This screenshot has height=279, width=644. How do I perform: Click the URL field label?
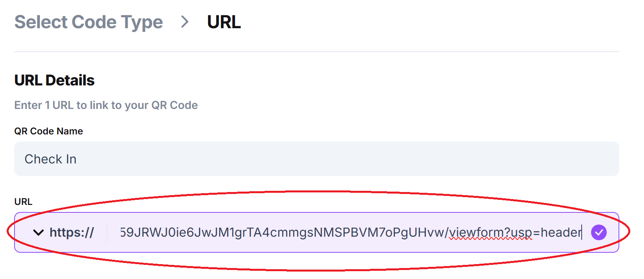(x=24, y=202)
